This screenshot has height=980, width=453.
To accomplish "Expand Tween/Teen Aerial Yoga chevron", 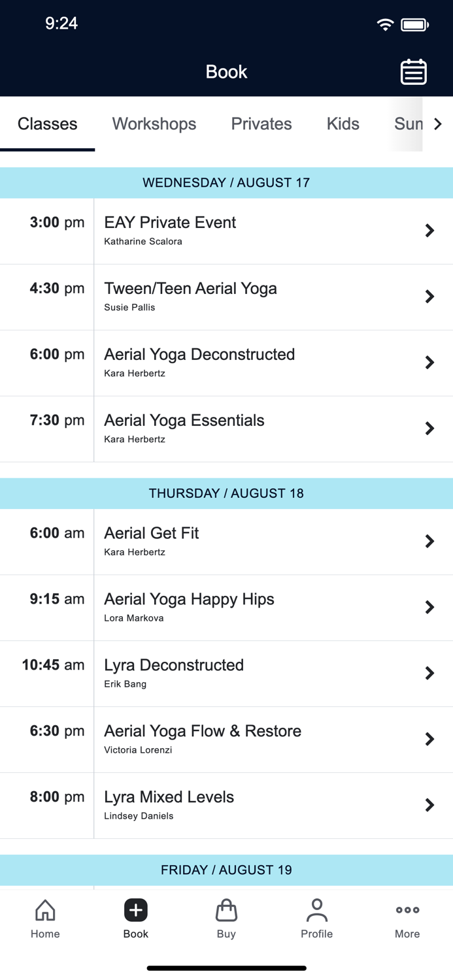I will coord(429,297).
